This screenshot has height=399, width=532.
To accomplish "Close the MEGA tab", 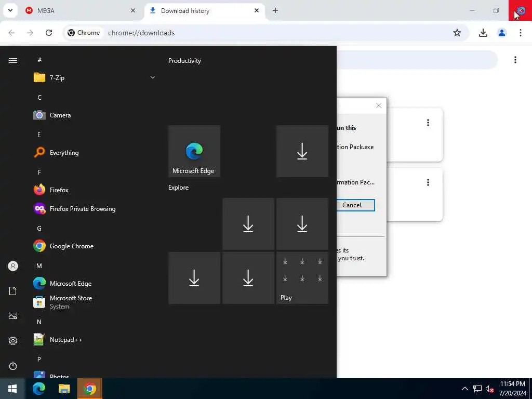I will [133, 10].
